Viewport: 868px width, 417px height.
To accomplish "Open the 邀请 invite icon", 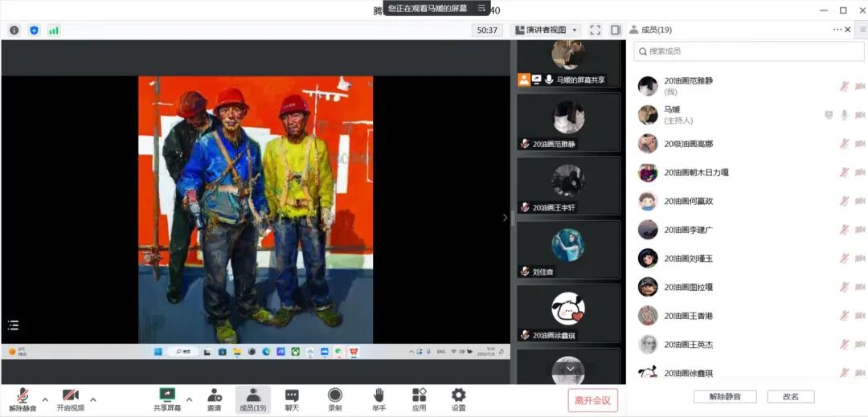I will click(x=215, y=395).
